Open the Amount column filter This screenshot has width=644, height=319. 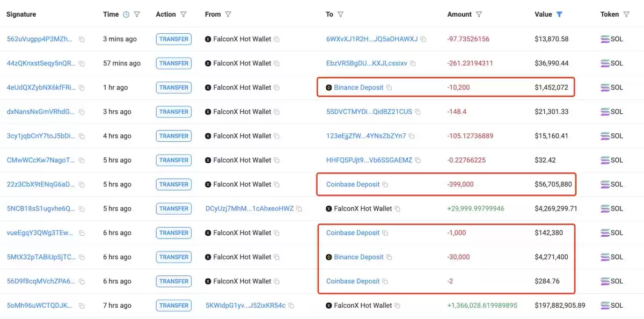[x=479, y=15]
